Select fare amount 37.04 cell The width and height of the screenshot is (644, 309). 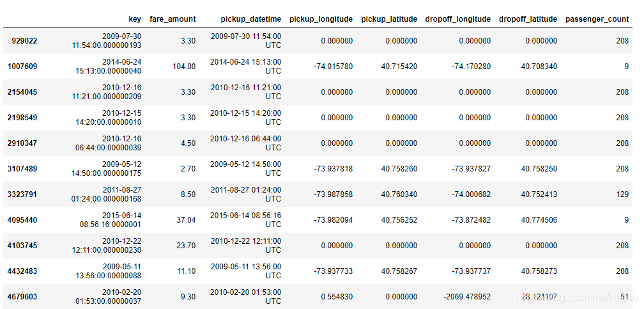pos(186,219)
